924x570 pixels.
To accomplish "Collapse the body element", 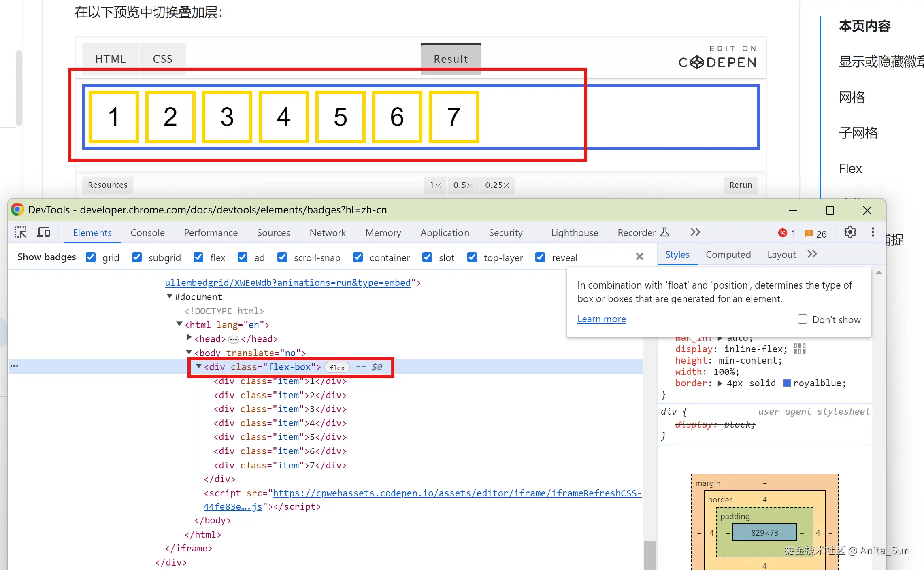I will tap(189, 352).
